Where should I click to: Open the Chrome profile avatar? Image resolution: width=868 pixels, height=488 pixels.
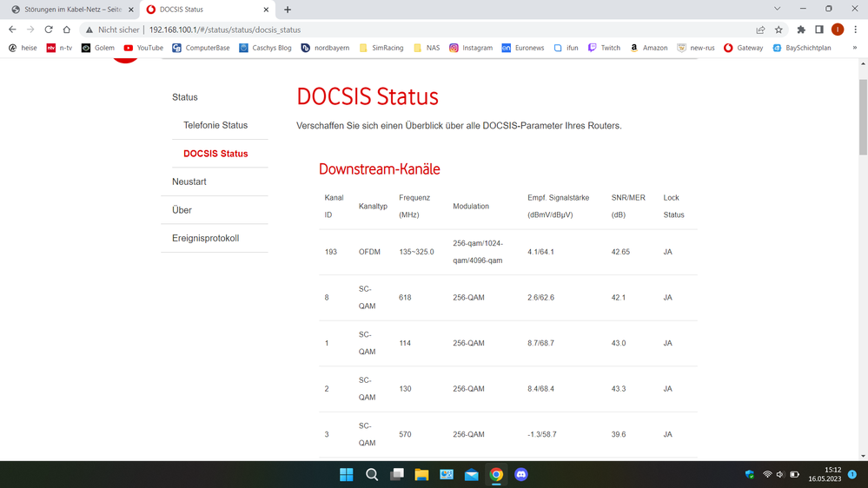tap(838, 30)
